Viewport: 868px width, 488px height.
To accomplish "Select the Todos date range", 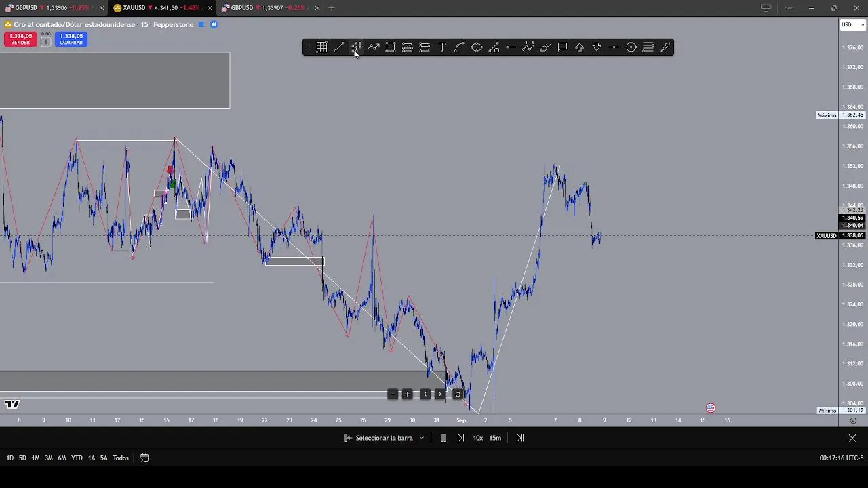I will pos(121,458).
